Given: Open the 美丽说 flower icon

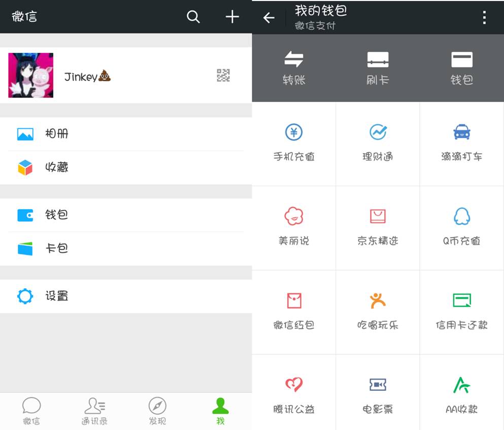Looking at the screenshot, I should [294, 216].
